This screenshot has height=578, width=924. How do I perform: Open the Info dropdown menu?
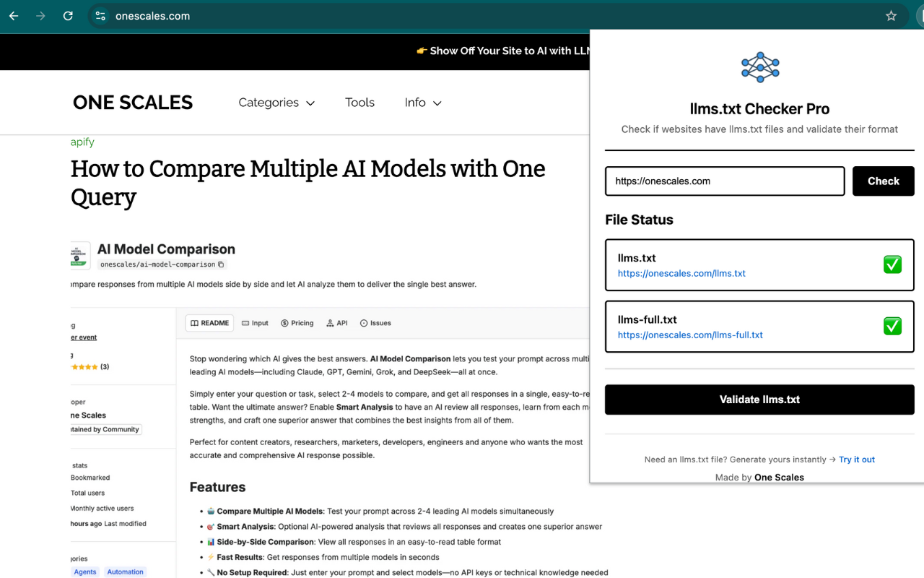coord(423,103)
